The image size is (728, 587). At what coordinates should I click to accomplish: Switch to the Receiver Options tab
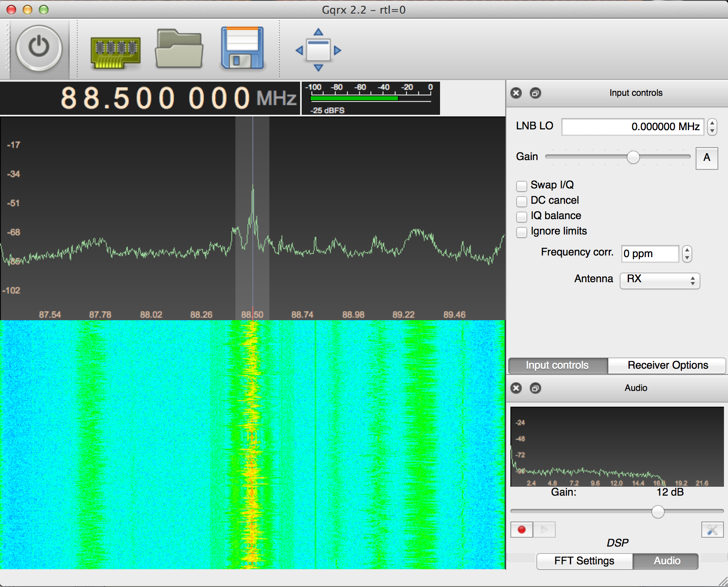(x=667, y=365)
